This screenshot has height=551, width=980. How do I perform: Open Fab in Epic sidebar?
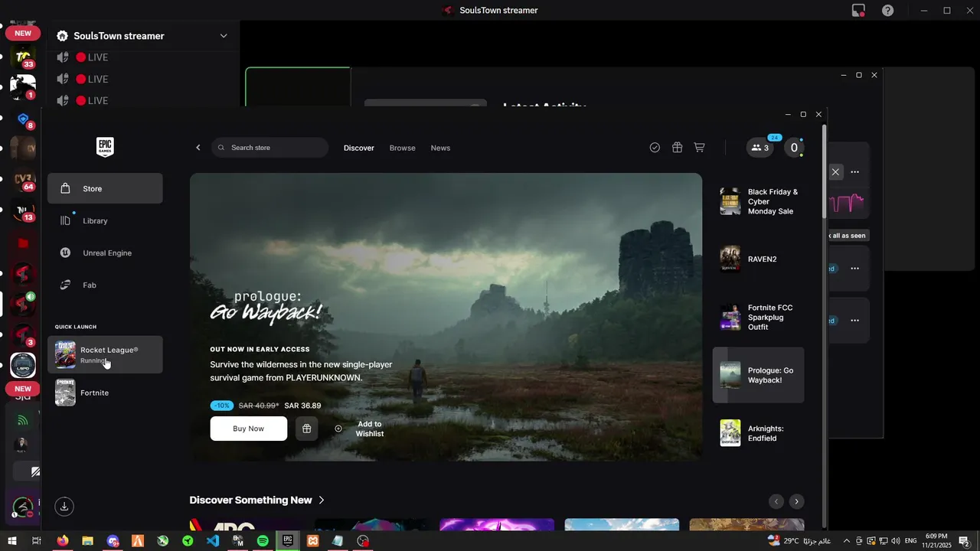pos(105,285)
